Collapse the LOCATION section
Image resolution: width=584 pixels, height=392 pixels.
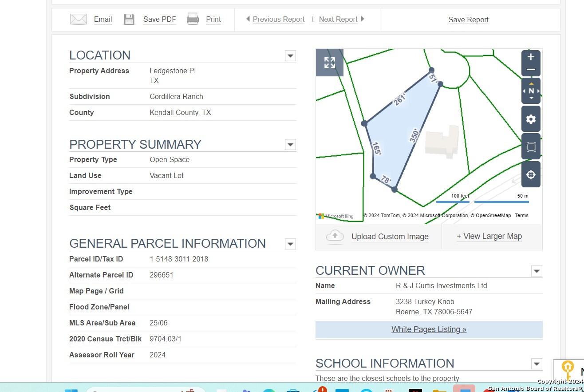coord(290,56)
